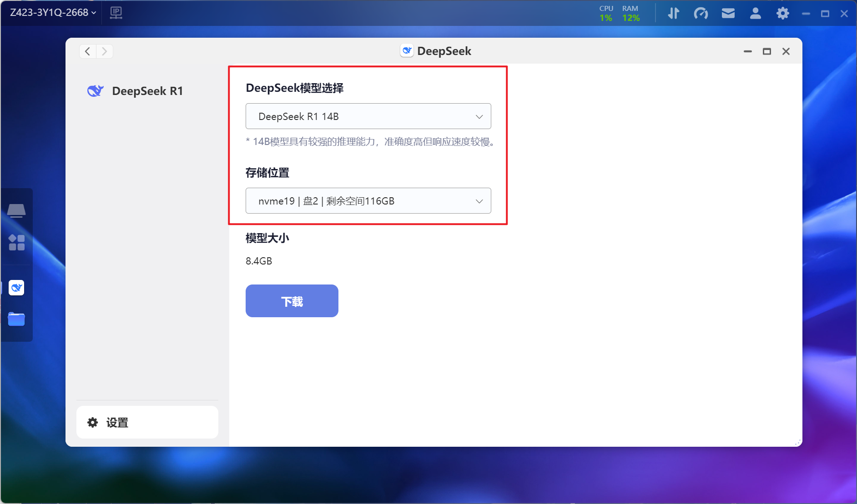The width and height of the screenshot is (857, 504).
Task: Click the 存储位置 heading
Action: click(267, 173)
